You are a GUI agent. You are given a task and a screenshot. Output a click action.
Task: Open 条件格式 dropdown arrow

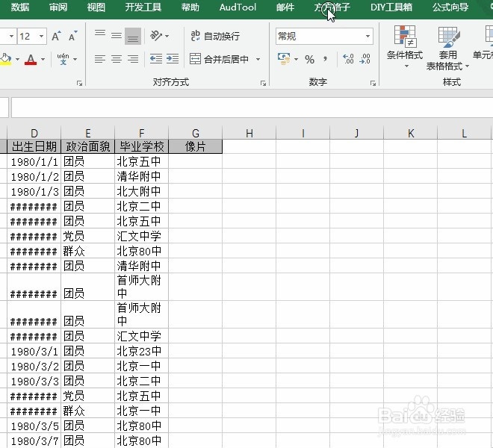406,66
